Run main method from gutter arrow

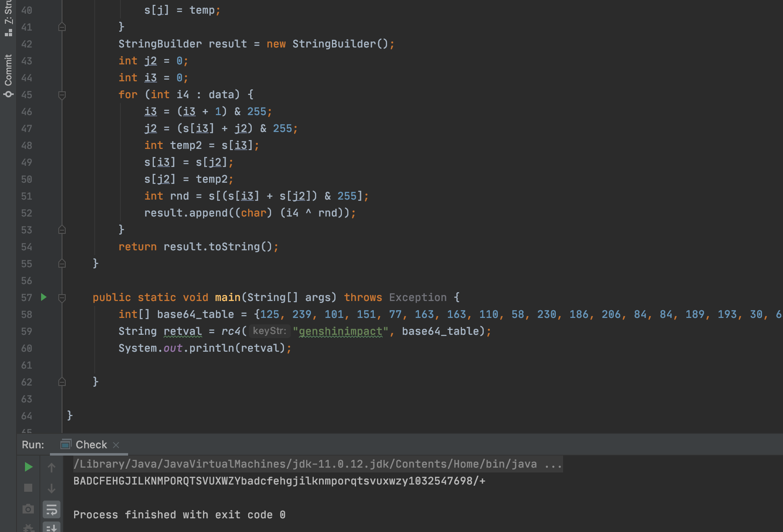tap(44, 297)
